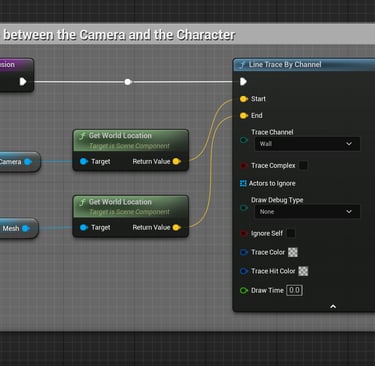Click the Line Trace By Channel execution input pin
Screen dimensions: 375x366
tap(243, 81)
